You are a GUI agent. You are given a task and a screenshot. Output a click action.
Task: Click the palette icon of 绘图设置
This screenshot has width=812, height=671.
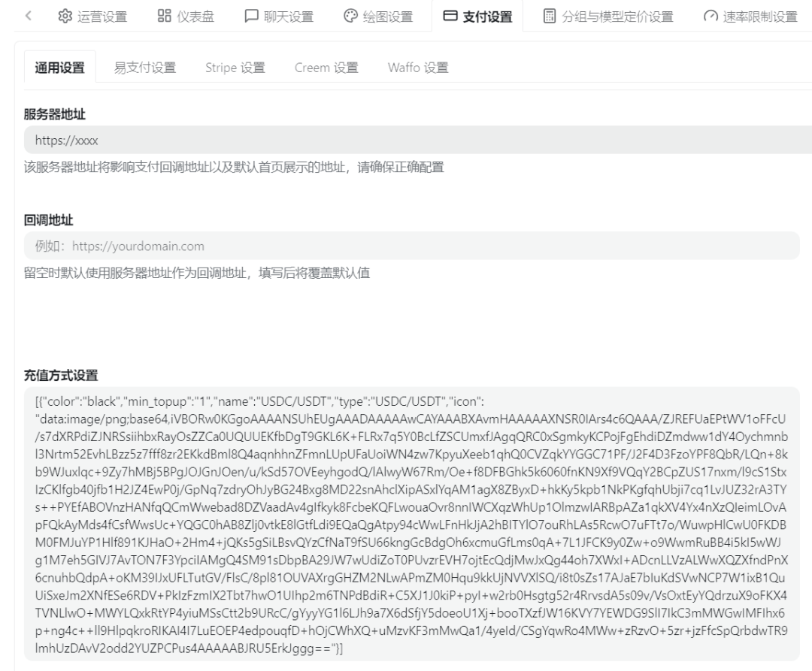350,16
